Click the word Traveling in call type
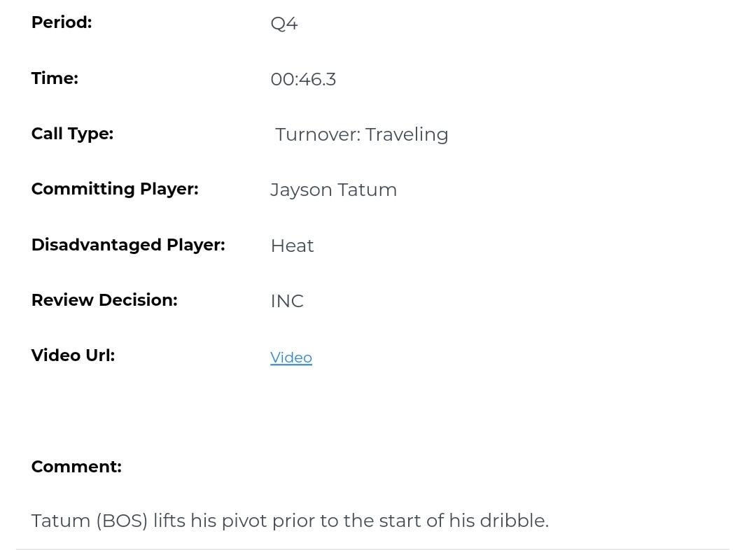The width and height of the screenshot is (756, 550). click(407, 134)
